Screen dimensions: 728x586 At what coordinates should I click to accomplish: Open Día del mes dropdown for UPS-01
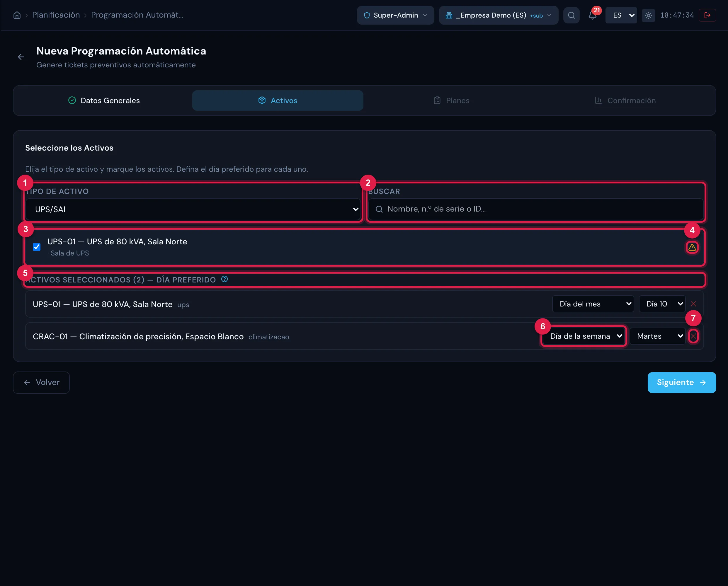pyautogui.click(x=593, y=304)
